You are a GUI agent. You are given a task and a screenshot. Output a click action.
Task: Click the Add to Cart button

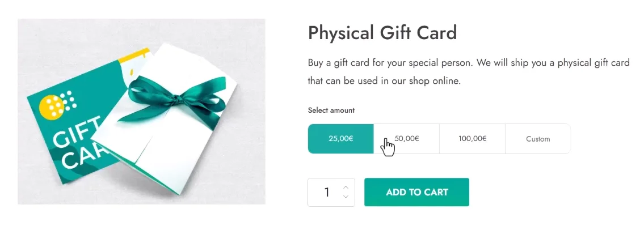pos(416,192)
